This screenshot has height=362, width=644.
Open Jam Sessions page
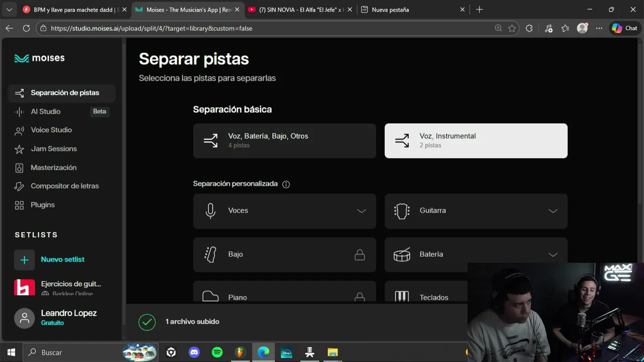(54, 149)
